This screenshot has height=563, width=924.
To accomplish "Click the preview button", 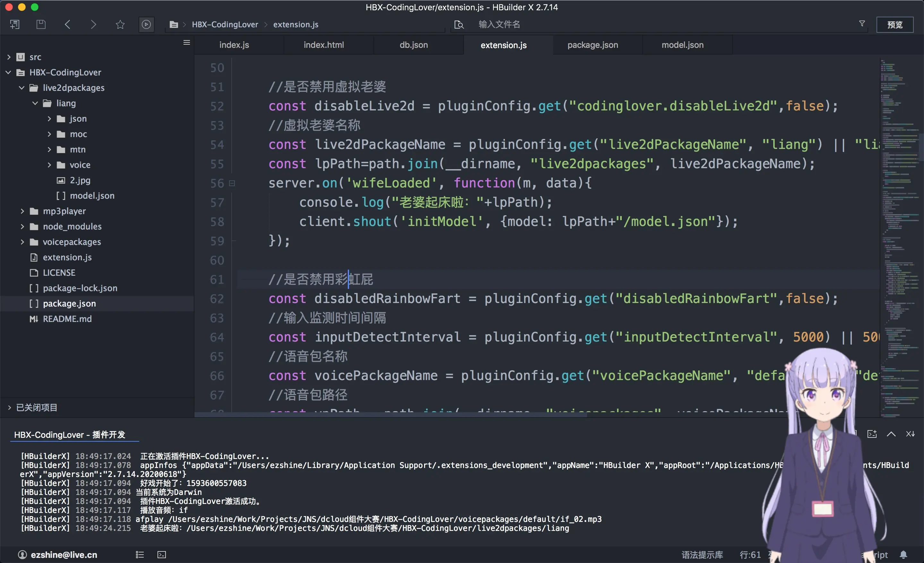I will 895,24.
